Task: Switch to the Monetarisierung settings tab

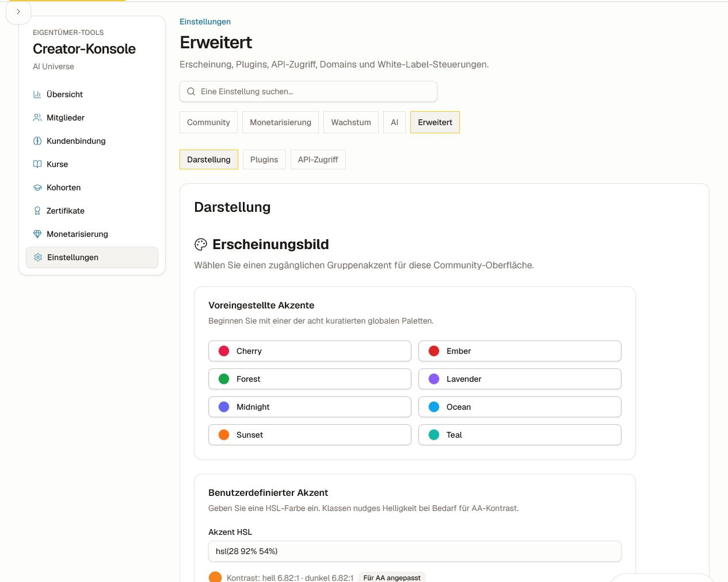Action: click(x=281, y=122)
